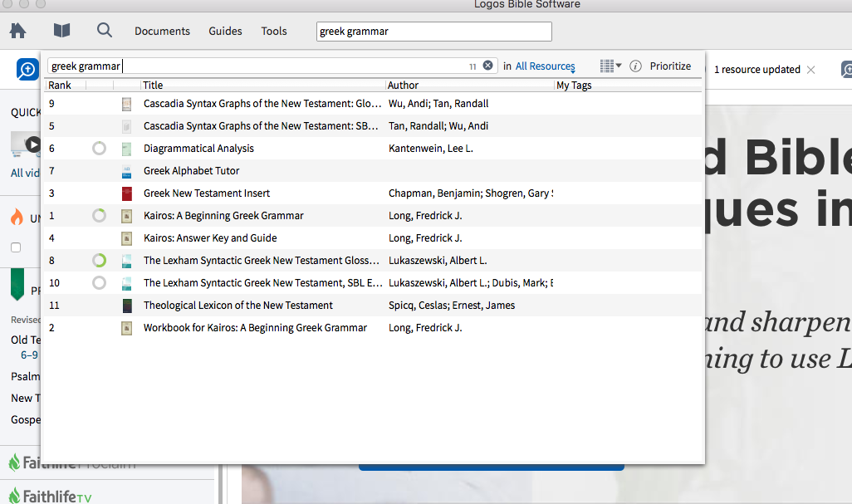Image resolution: width=852 pixels, height=504 pixels.
Task: Click Diagrammatical Analysis book cover icon
Action: coord(126,149)
